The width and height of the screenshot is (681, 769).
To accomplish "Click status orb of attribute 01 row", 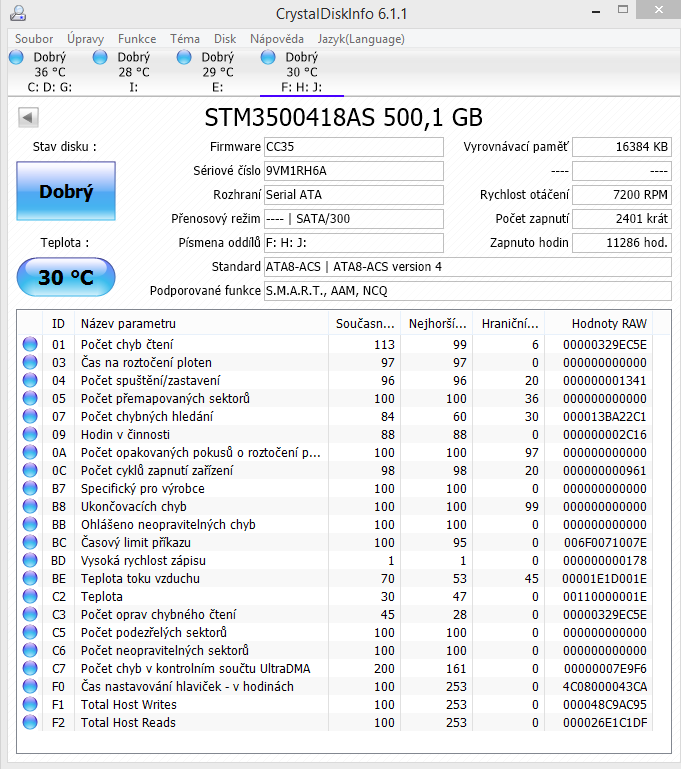I will click(x=30, y=344).
